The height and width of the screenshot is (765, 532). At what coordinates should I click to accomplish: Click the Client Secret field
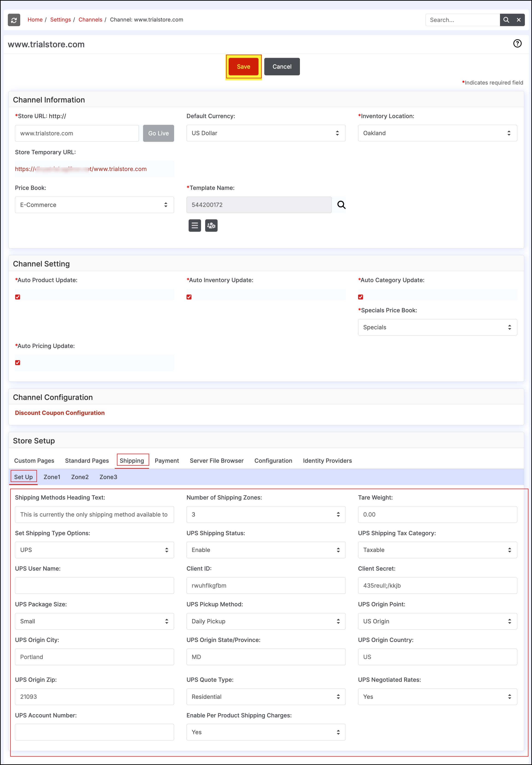coord(437,585)
